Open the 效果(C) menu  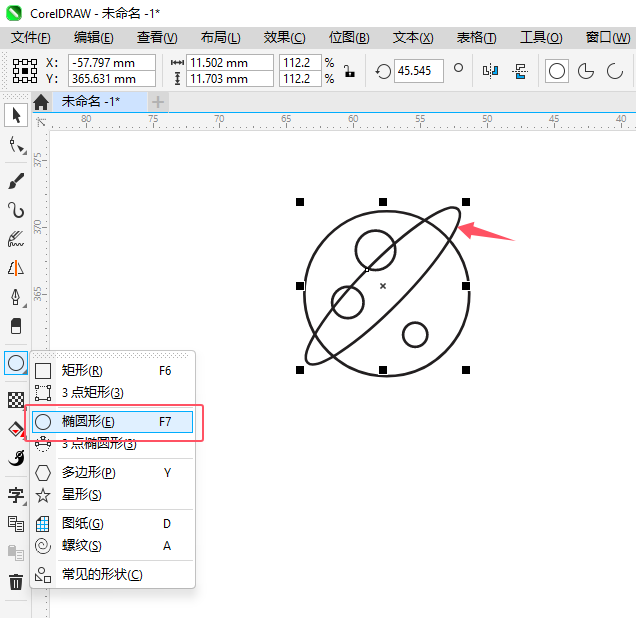click(284, 38)
